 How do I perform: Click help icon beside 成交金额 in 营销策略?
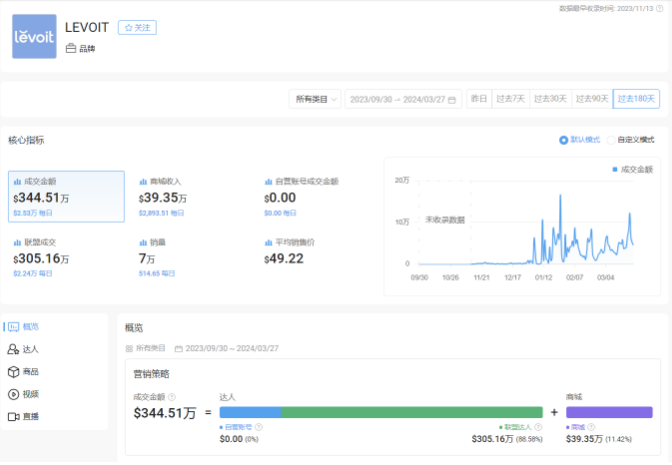tap(172, 397)
